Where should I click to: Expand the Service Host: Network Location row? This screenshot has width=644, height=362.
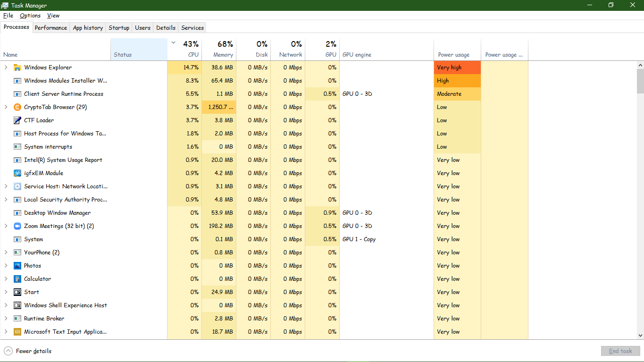click(6, 186)
